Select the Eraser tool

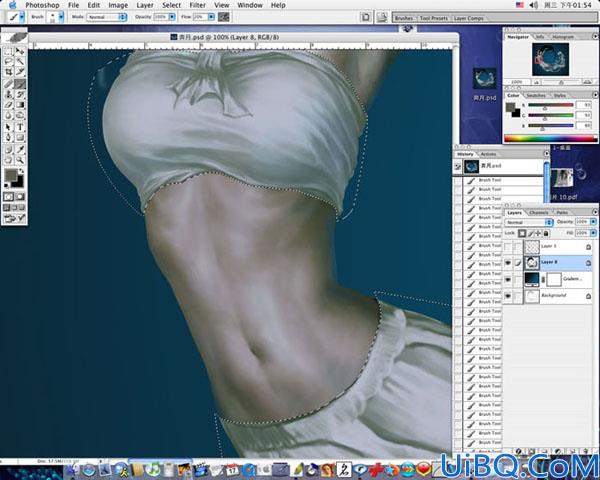8,104
